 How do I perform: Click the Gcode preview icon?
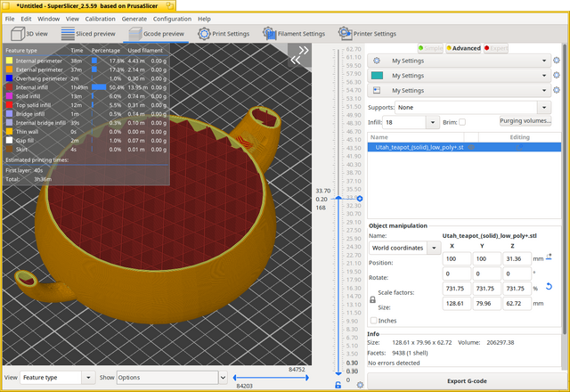tap(135, 34)
